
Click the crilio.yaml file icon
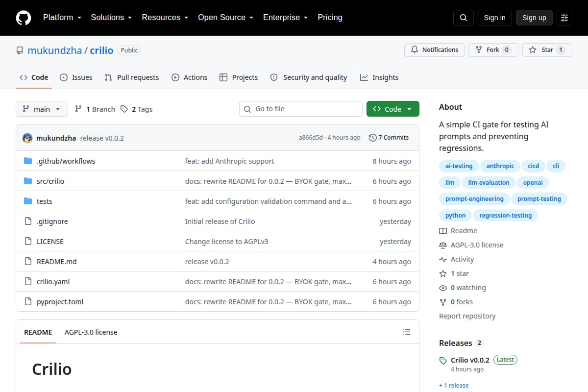[x=28, y=282]
